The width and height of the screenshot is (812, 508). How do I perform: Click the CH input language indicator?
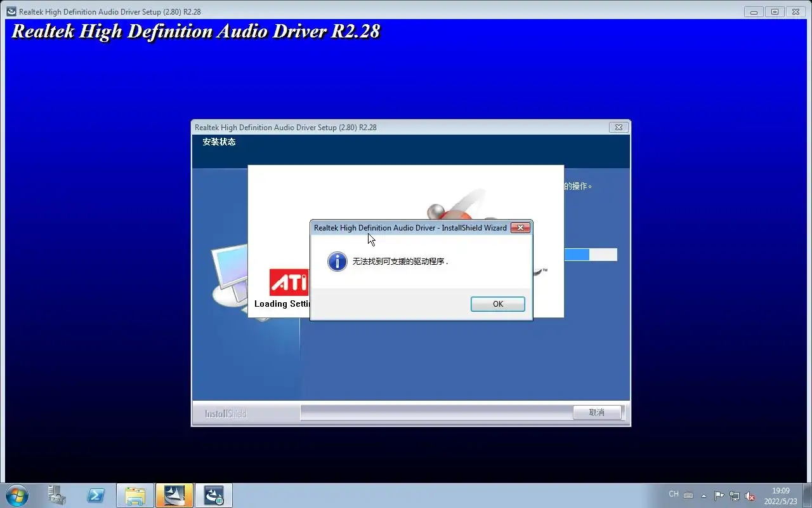pyautogui.click(x=674, y=494)
